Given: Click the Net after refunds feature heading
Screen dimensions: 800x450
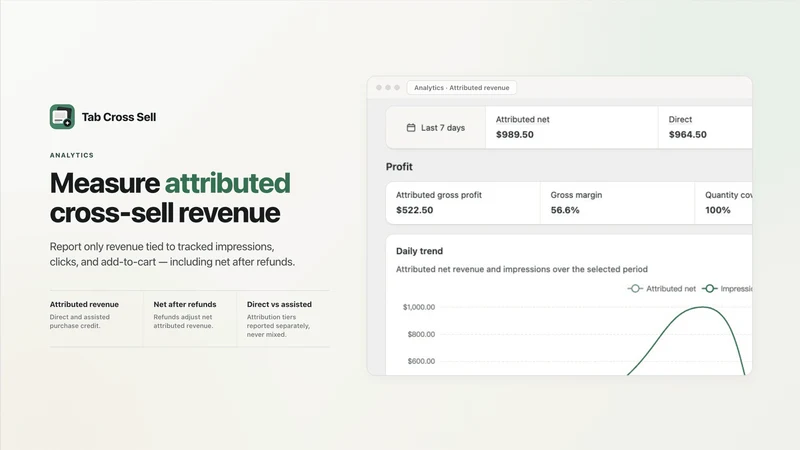Looking at the screenshot, I should 185,304.
